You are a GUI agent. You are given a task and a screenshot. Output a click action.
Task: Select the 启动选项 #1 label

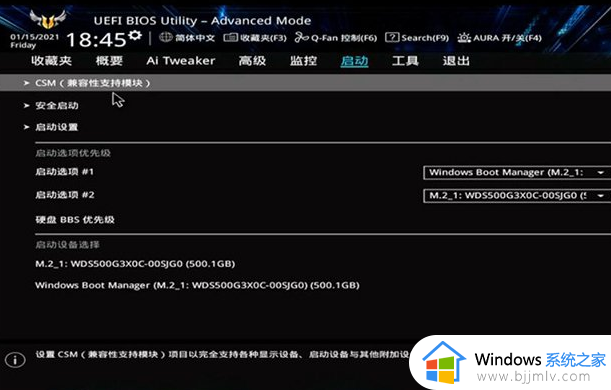tap(65, 172)
